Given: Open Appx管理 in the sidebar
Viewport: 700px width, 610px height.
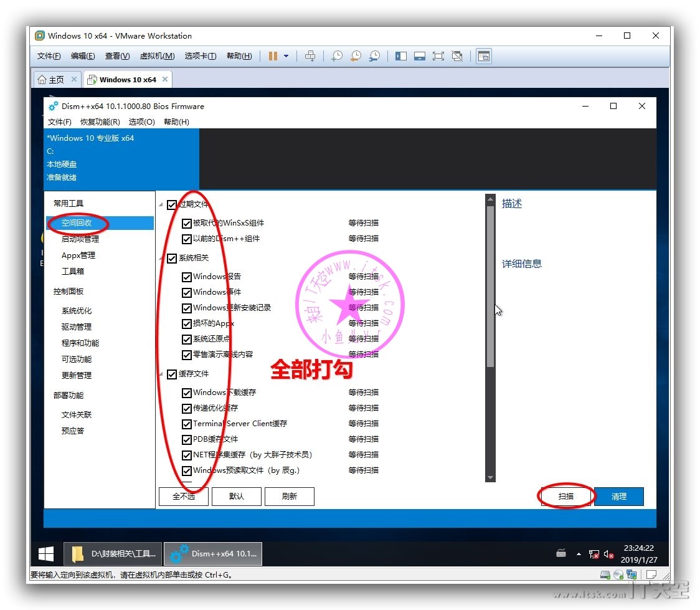Looking at the screenshot, I should point(78,255).
